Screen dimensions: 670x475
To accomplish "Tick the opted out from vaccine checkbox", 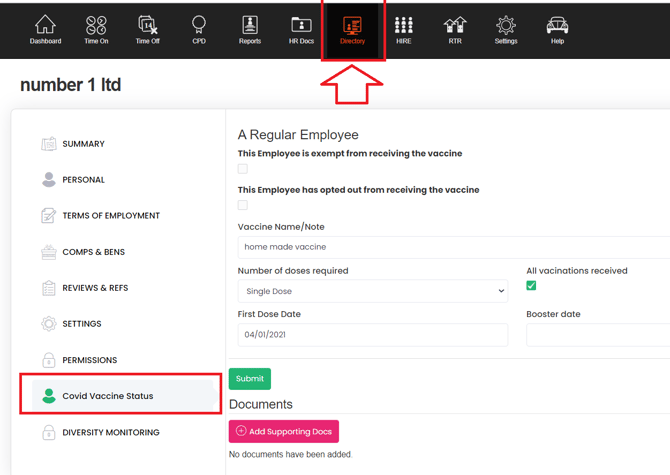I will [243, 205].
